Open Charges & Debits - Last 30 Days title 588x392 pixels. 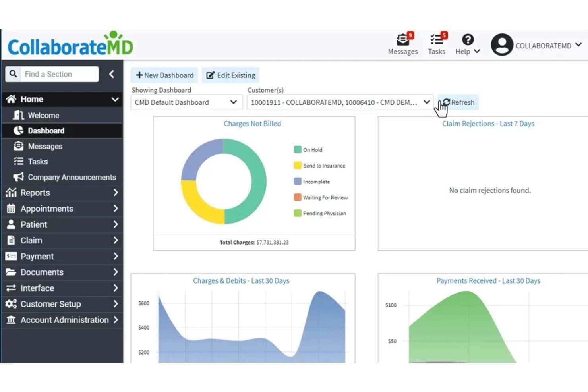[241, 281]
